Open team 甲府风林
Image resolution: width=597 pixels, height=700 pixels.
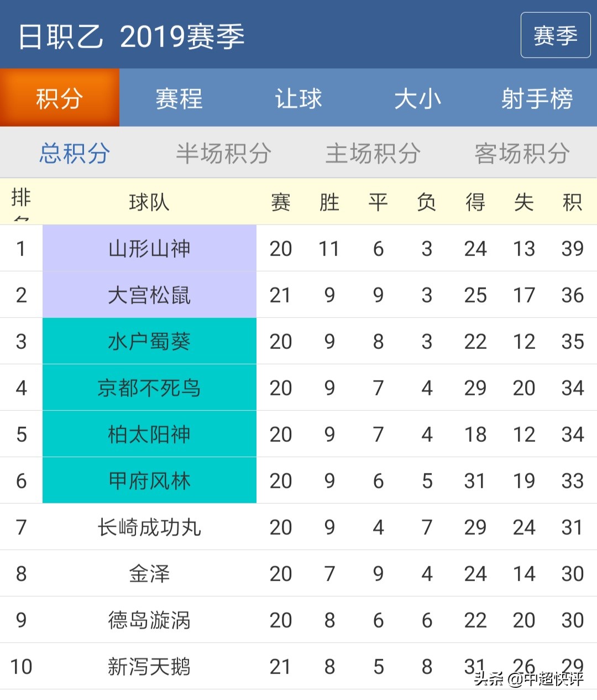coord(149,480)
